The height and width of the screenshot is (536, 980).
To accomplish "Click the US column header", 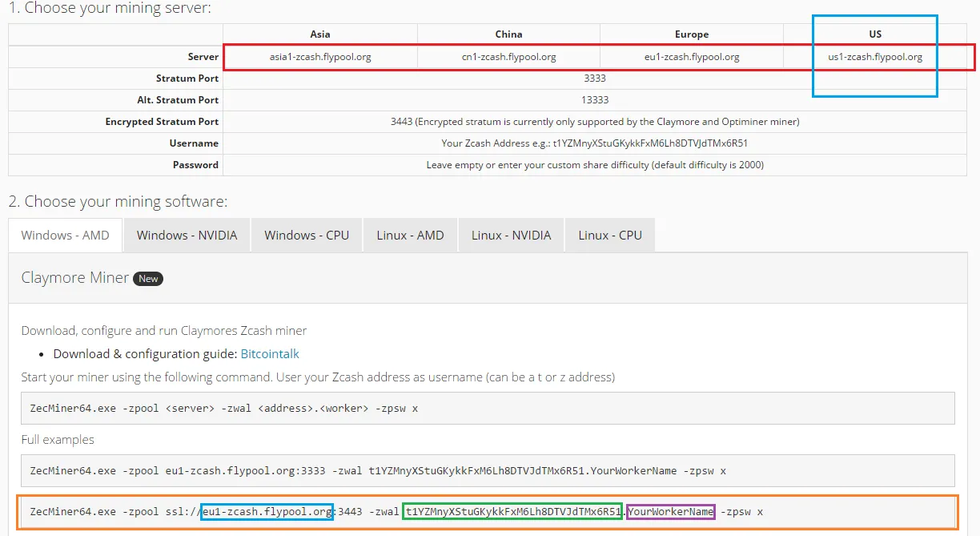I will click(875, 34).
